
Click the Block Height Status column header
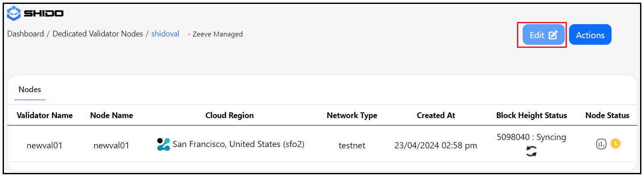click(531, 115)
